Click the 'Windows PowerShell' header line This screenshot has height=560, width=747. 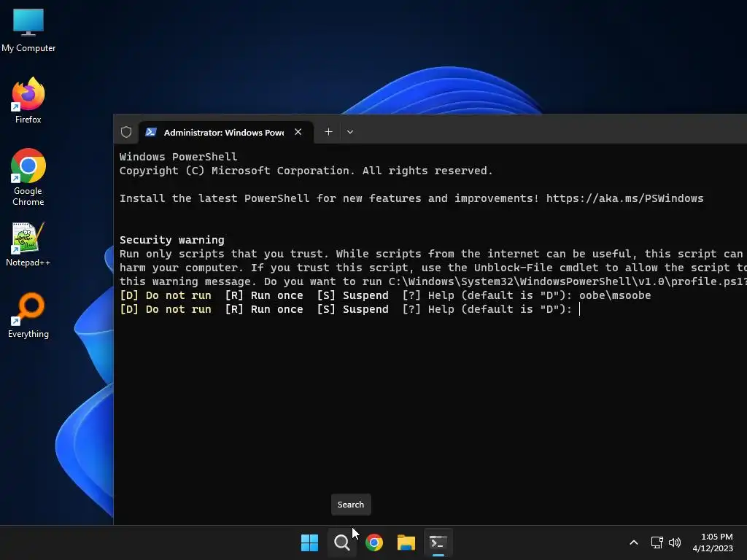tap(178, 157)
